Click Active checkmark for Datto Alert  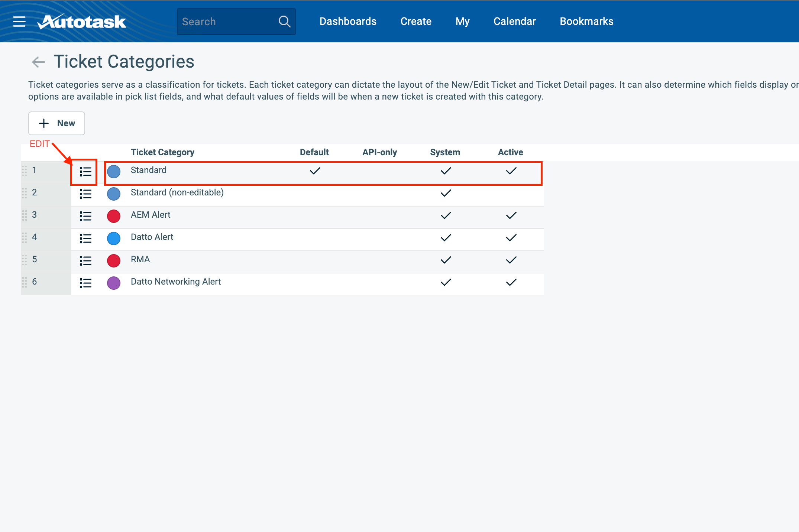click(511, 238)
